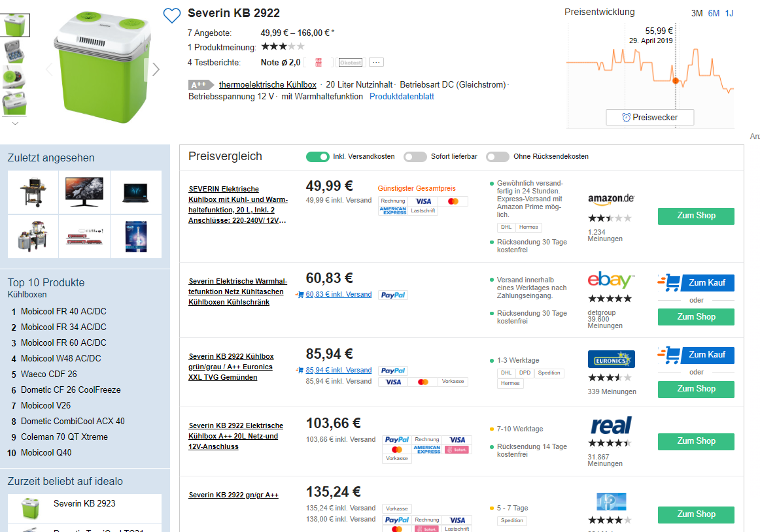Set a price alert with Preiswecker

click(649, 118)
